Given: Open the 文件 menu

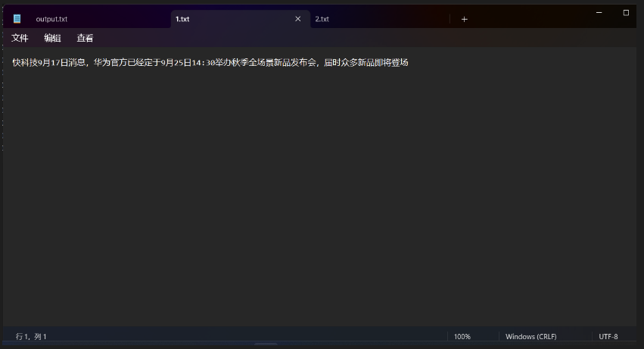Looking at the screenshot, I should [x=20, y=38].
